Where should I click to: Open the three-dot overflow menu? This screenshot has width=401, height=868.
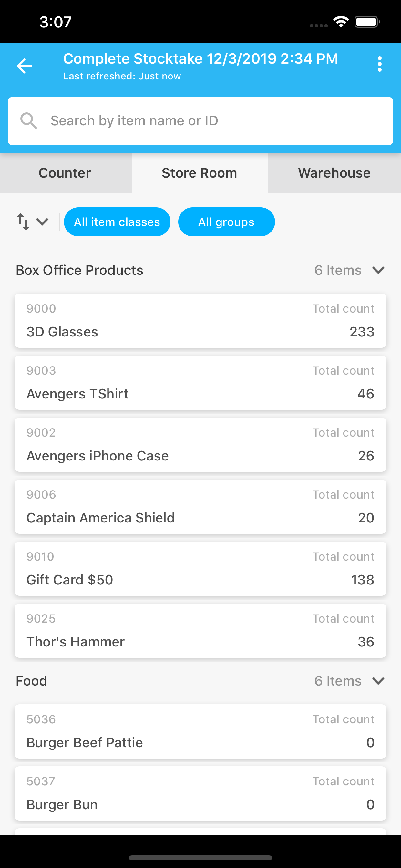tap(379, 64)
